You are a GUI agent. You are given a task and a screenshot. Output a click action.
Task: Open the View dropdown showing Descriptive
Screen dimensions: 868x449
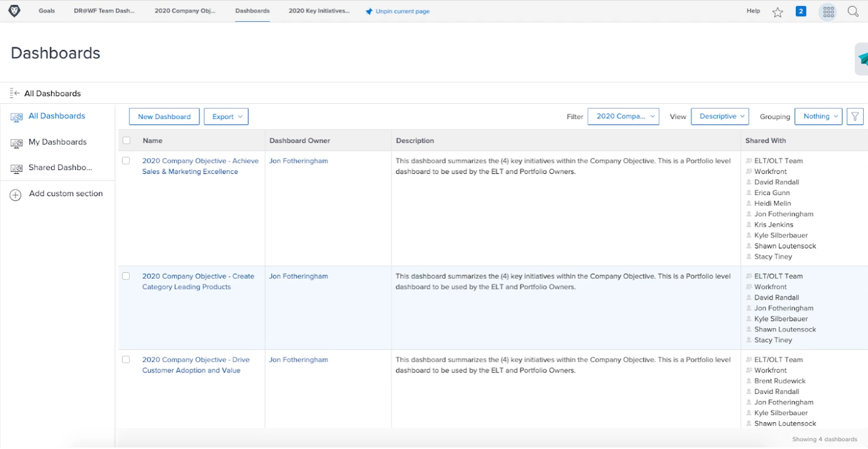point(720,117)
